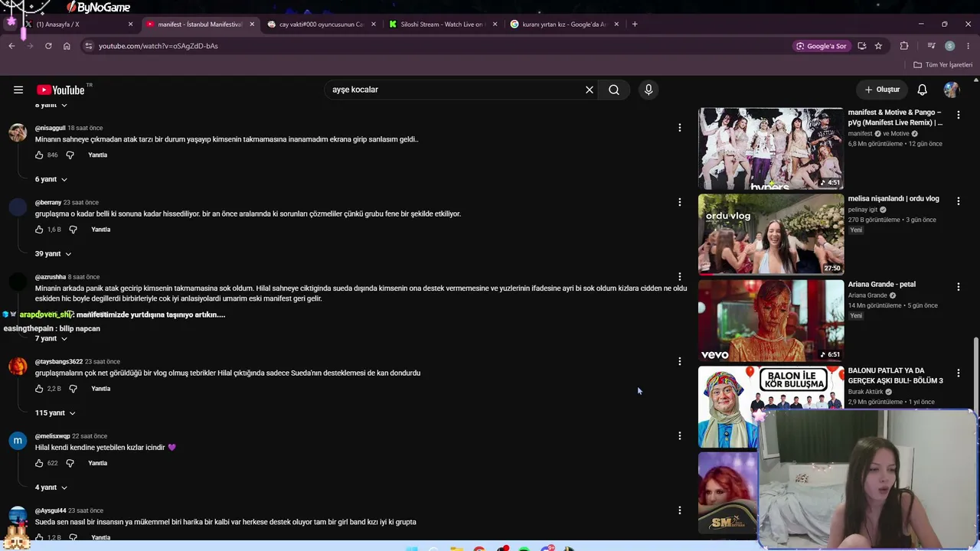Like @melisxwqp's comment
The image size is (980, 551).
click(39, 463)
